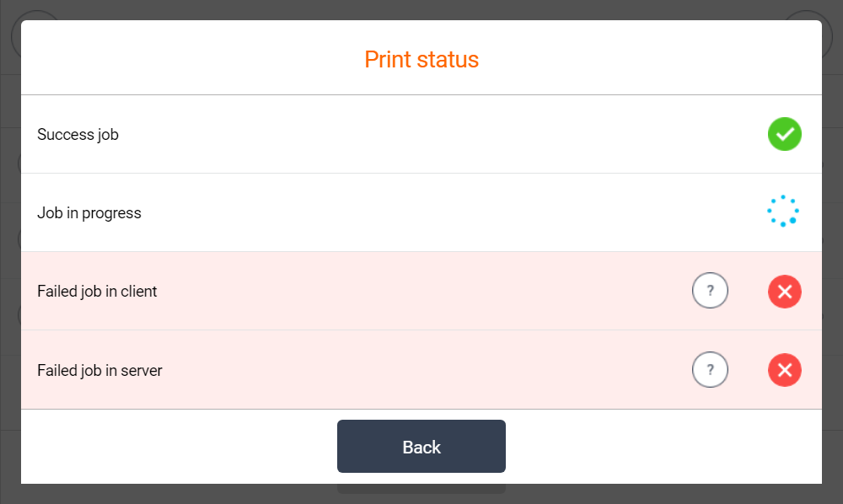
Task: Click the dimmed backdrop left of the dialog
Action: click(x=9, y=253)
